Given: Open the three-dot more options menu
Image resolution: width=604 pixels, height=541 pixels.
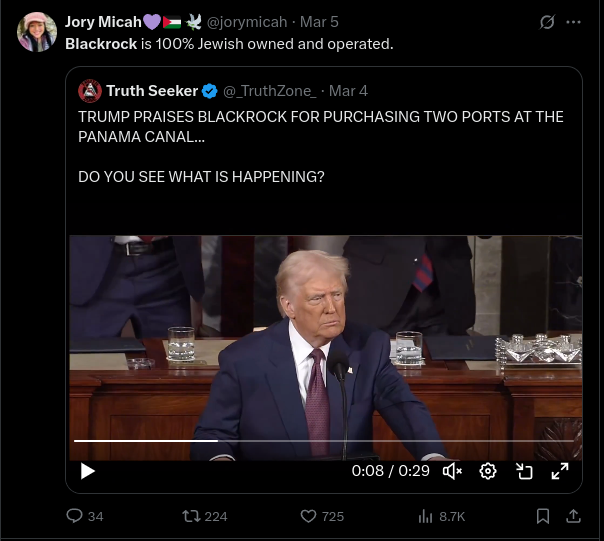Looking at the screenshot, I should pos(574,22).
